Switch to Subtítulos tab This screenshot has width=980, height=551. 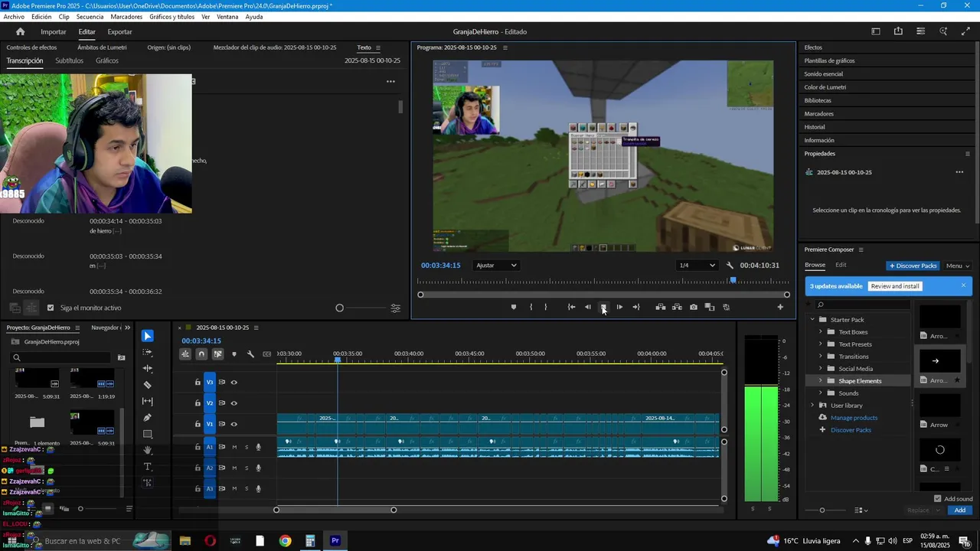point(69,60)
